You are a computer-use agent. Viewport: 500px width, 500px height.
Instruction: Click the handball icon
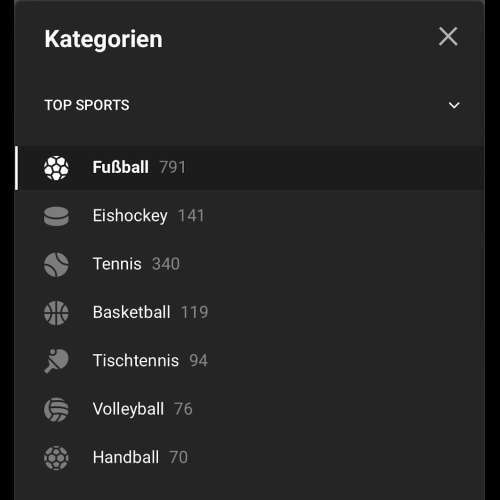(56, 458)
